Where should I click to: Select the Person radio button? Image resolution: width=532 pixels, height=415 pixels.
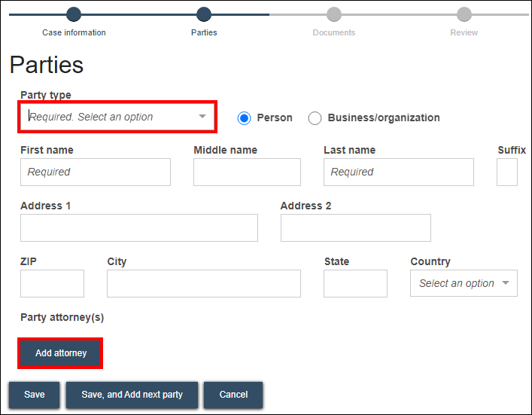244,118
